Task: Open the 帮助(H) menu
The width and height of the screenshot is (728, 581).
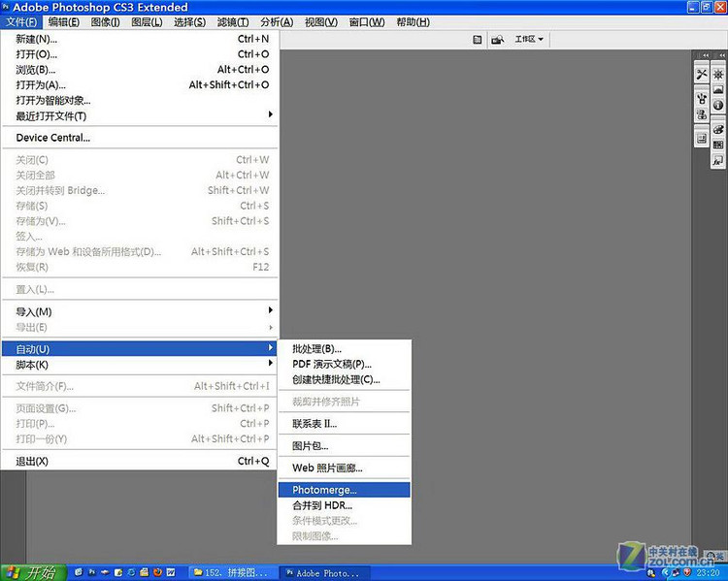Action: [x=413, y=21]
